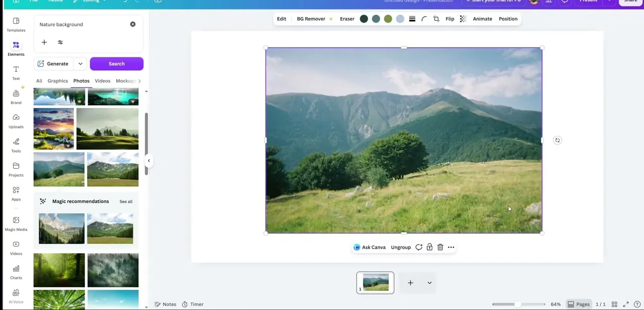Select the forest path photo thumbnail
Screen dimensions: 644x310
click(x=59, y=270)
